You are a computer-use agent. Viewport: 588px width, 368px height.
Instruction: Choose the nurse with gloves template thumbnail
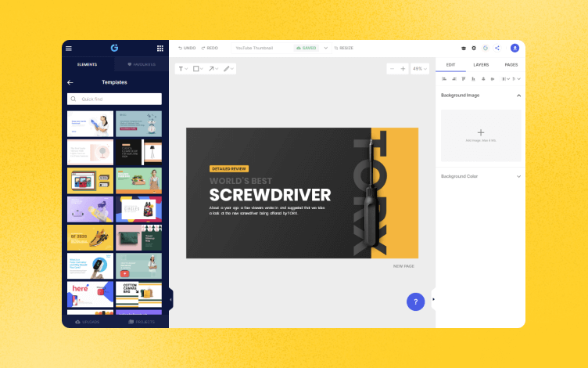[x=91, y=124]
